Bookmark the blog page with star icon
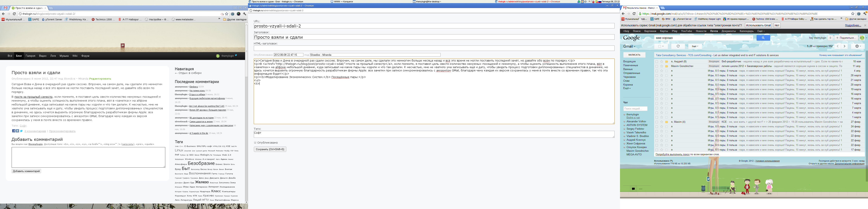Screen dimensions: 868x209 [x=226, y=14]
